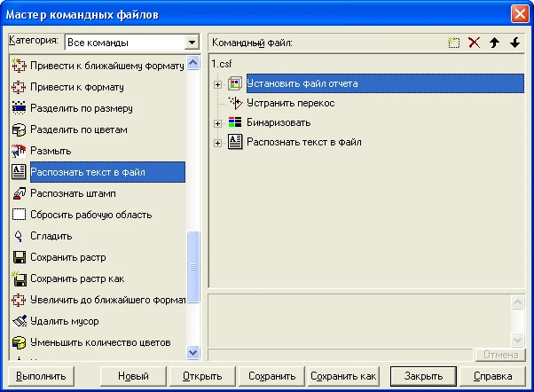The image size is (534, 392).
Task: Select Сохранить растр как in list
Action: click(x=76, y=278)
